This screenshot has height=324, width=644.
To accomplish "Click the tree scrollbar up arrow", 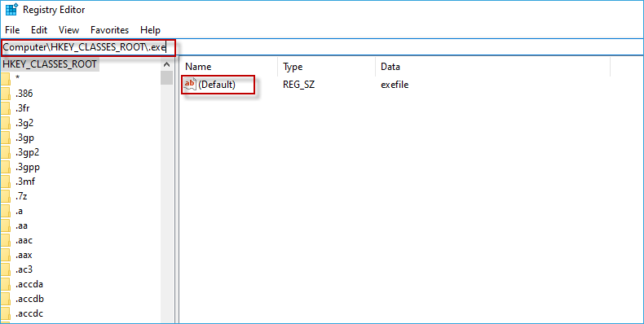I will (167, 64).
